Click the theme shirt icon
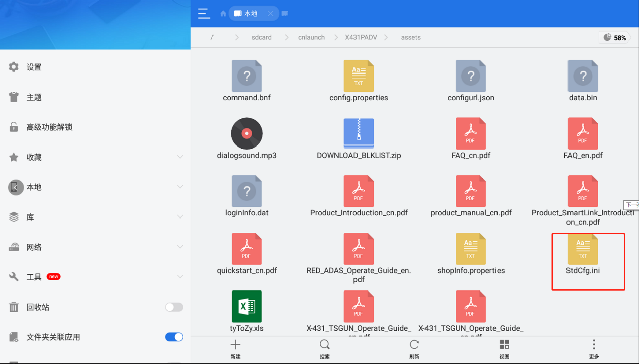Viewport: 639px width, 364px height. coord(14,97)
